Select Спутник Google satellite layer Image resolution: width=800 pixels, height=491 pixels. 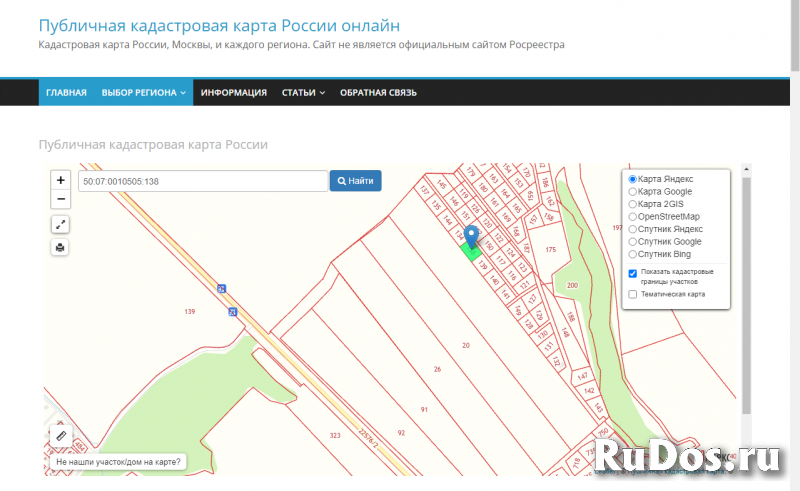coord(632,241)
